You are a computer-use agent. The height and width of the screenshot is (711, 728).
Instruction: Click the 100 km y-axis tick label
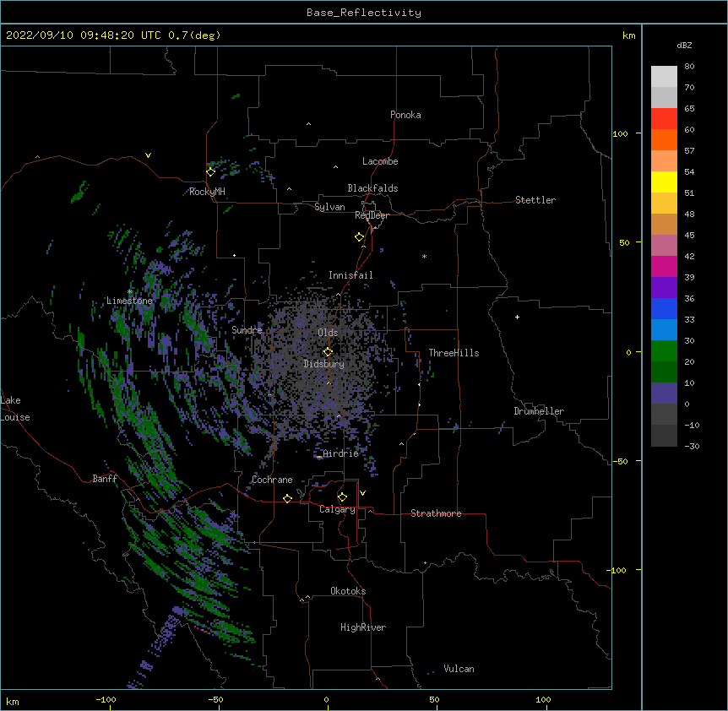click(x=620, y=133)
